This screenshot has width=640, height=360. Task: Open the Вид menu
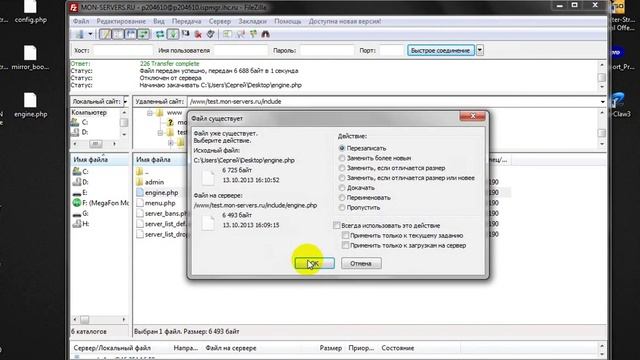click(159, 21)
